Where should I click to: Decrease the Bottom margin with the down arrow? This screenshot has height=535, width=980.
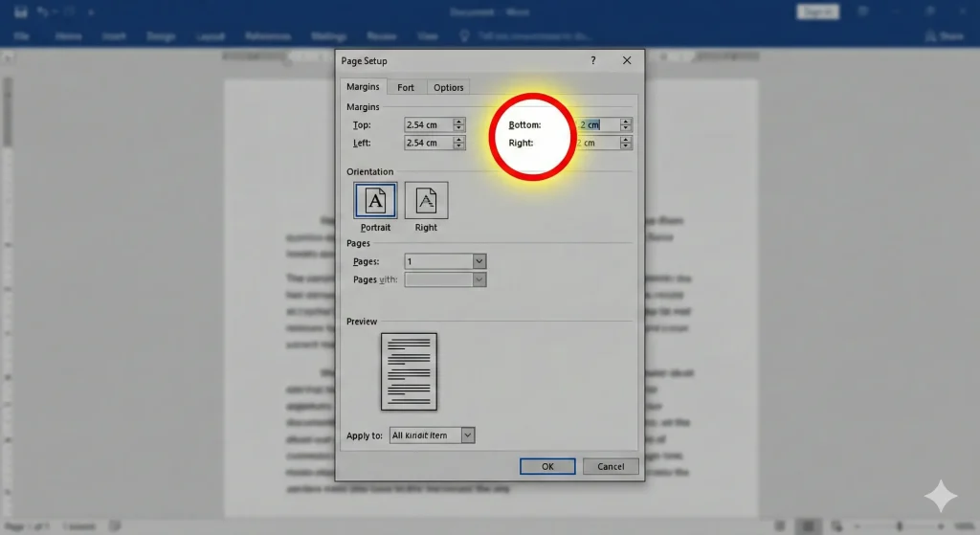626,128
